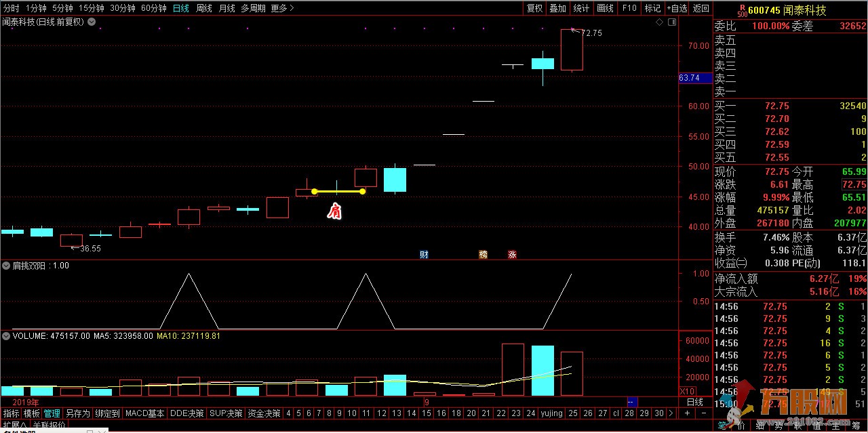The width and height of the screenshot is (868, 433).
Task: Click the 画线 drawing button
Action: (x=605, y=8)
